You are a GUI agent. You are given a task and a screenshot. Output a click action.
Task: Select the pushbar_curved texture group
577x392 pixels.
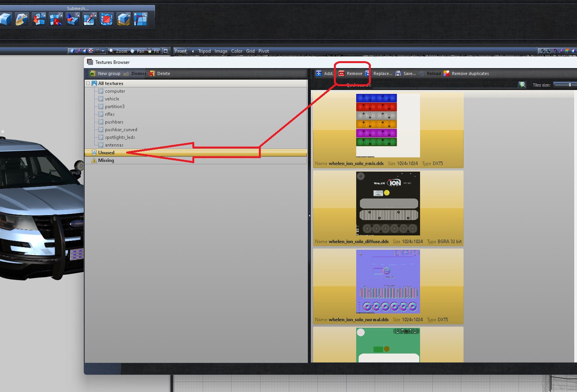click(121, 130)
